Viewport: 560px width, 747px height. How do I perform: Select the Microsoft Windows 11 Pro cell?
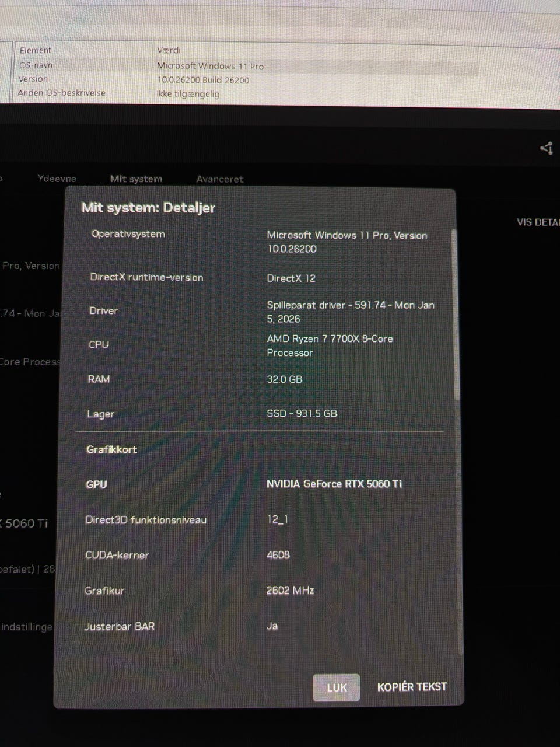click(x=210, y=66)
